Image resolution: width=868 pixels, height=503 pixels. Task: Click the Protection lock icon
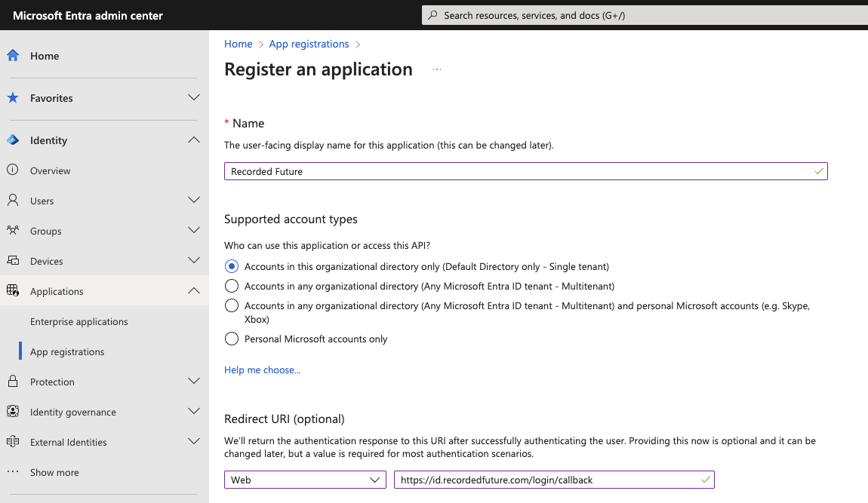click(x=13, y=382)
